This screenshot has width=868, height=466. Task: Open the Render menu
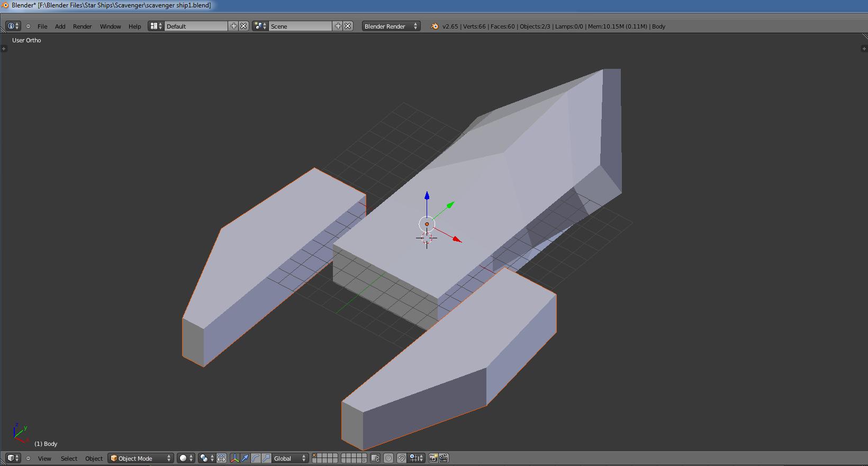[x=82, y=26]
